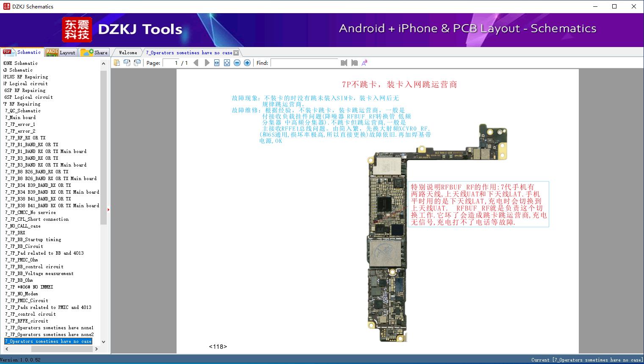This screenshot has height=364, width=644.
Task: Open 7_7P_Pads related to PMIC and 4013
Action: 48,307
